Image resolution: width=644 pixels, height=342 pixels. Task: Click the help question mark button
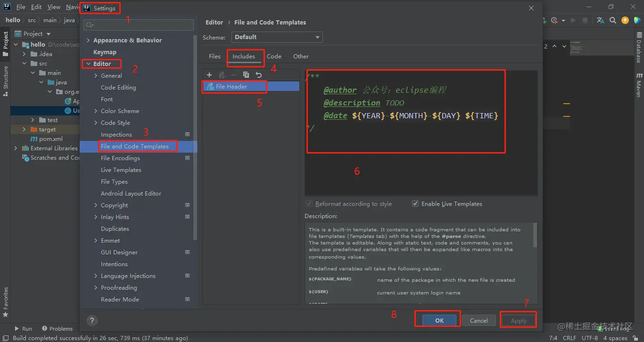[x=92, y=320]
